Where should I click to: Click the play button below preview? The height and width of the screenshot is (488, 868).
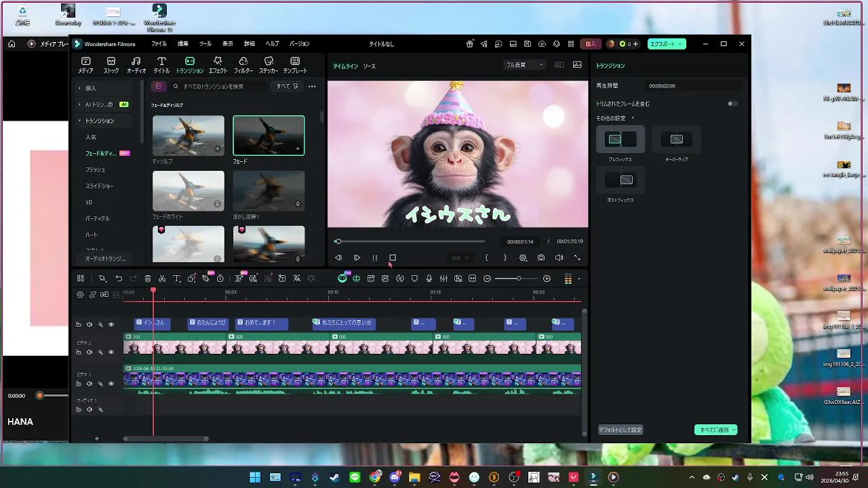pyautogui.click(x=357, y=258)
